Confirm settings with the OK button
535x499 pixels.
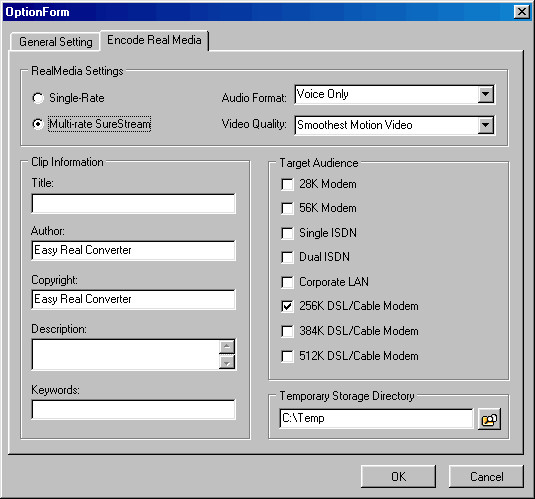[398, 476]
